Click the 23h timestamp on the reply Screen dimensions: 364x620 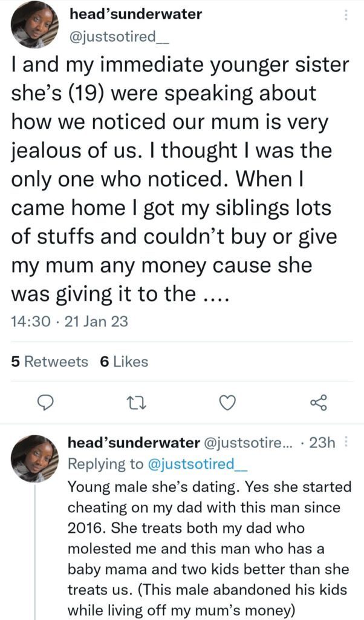(x=322, y=443)
